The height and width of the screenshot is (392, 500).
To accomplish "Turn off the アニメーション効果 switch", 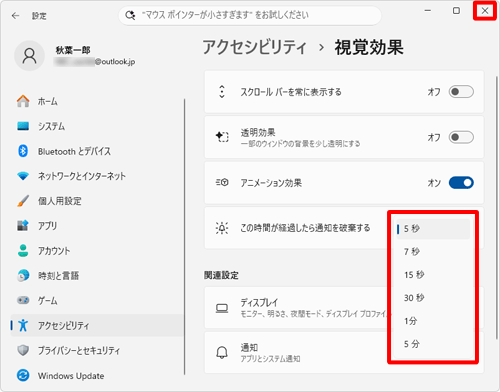I will pos(461,183).
